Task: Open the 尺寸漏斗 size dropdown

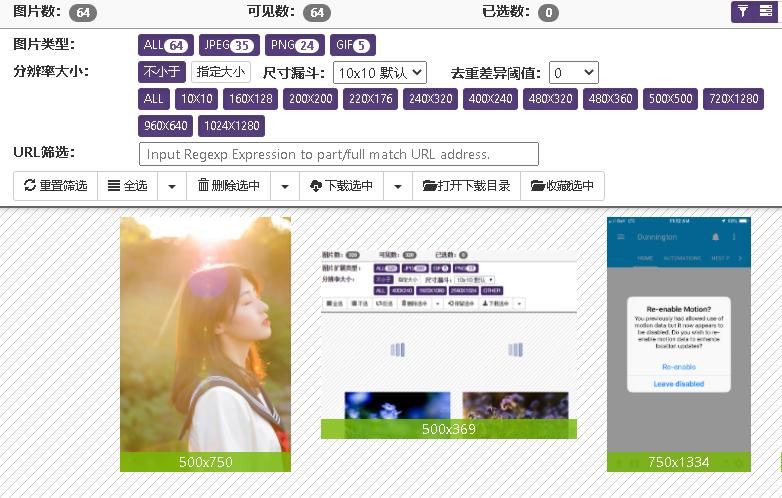Action: point(380,73)
